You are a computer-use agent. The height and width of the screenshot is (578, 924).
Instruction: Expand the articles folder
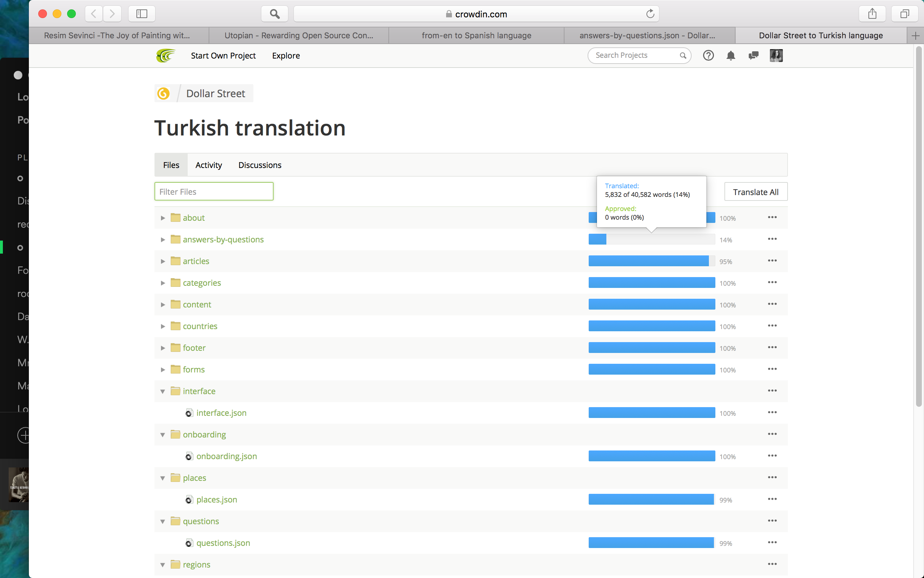coord(163,262)
